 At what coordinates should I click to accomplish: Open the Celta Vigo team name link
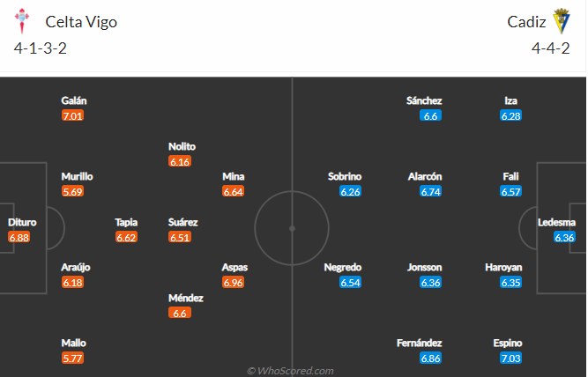tap(81, 22)
